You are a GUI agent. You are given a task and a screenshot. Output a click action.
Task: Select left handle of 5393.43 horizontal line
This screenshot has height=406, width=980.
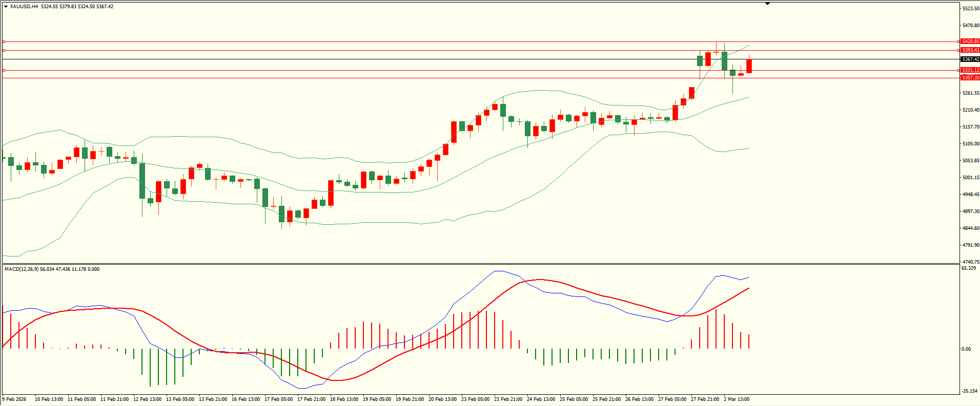pos(4,50)
